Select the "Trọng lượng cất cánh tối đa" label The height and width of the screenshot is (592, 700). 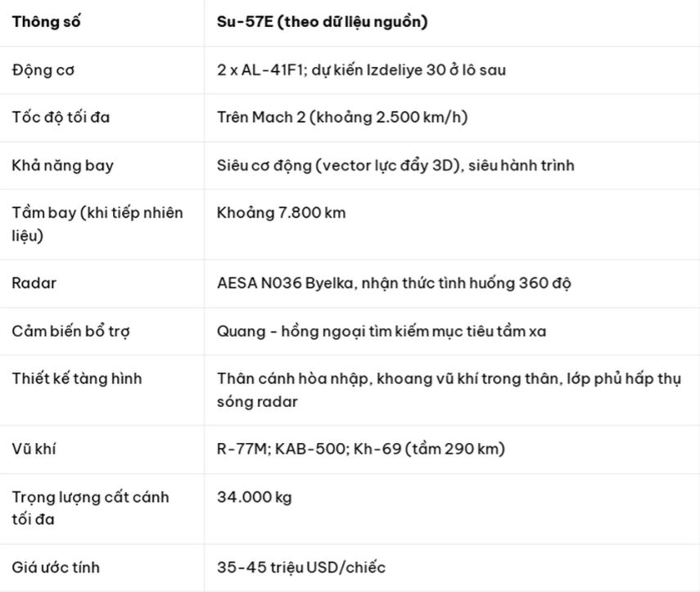pyautogui.click(x=90, y=508)
